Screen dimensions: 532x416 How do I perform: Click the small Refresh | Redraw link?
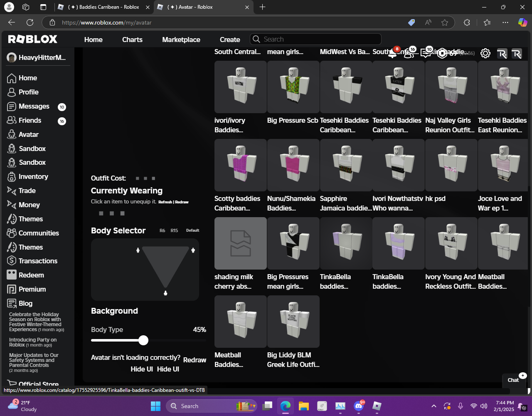(173, 202)
